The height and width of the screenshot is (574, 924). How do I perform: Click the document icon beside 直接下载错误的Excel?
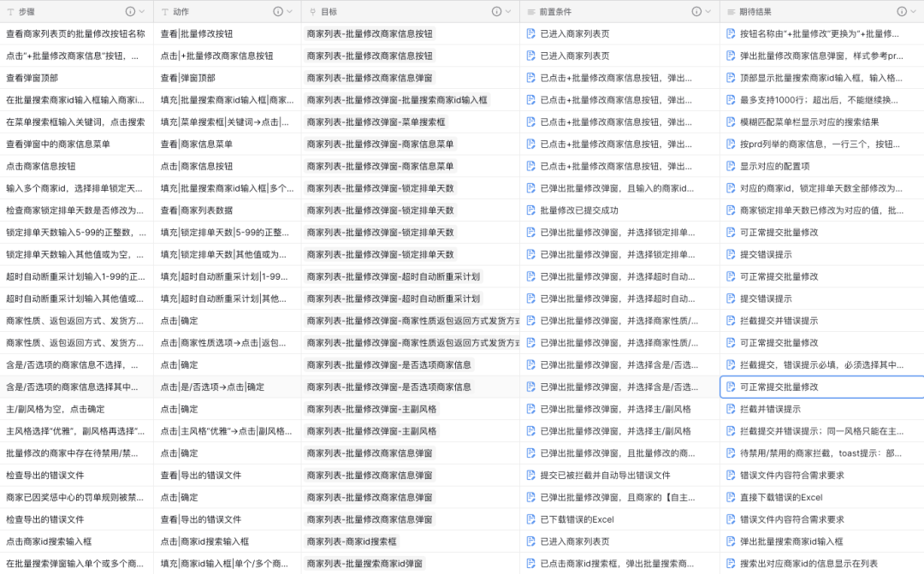coord(731,497)
